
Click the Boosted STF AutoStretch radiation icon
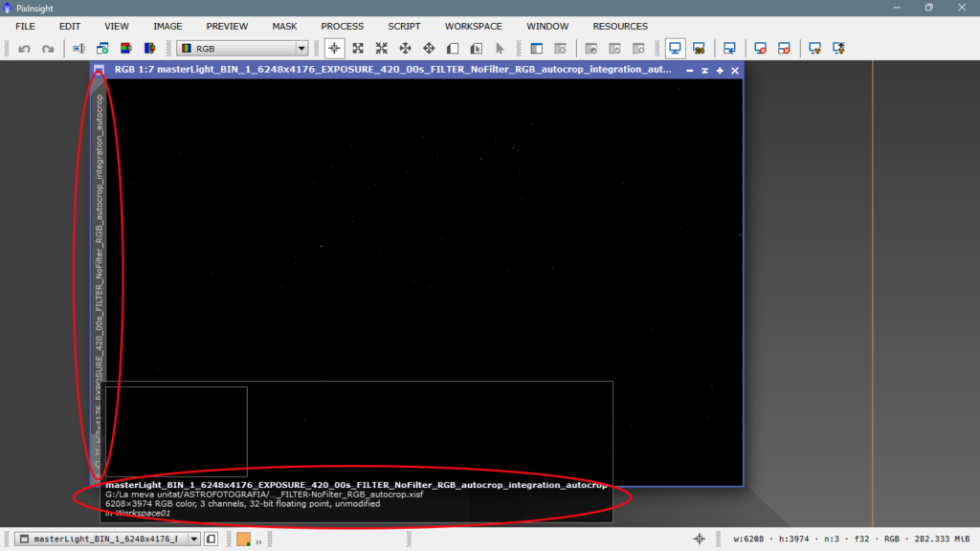[x=815, y=48]
